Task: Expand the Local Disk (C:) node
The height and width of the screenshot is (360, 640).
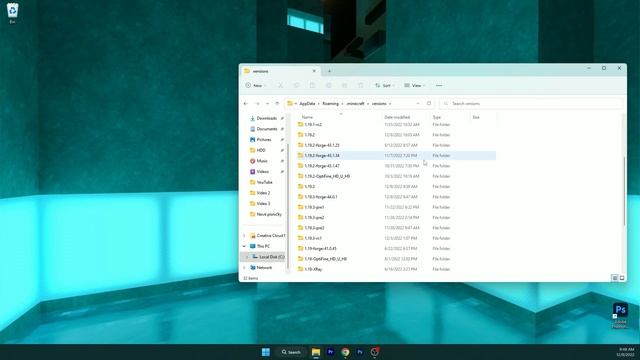Action: 247,257
